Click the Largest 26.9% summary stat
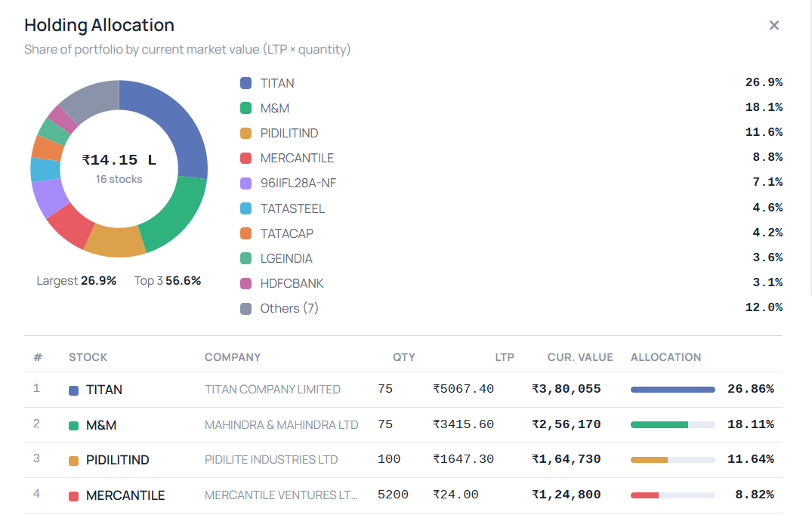This screenshot has width=812, height=515. coord(76,281)
